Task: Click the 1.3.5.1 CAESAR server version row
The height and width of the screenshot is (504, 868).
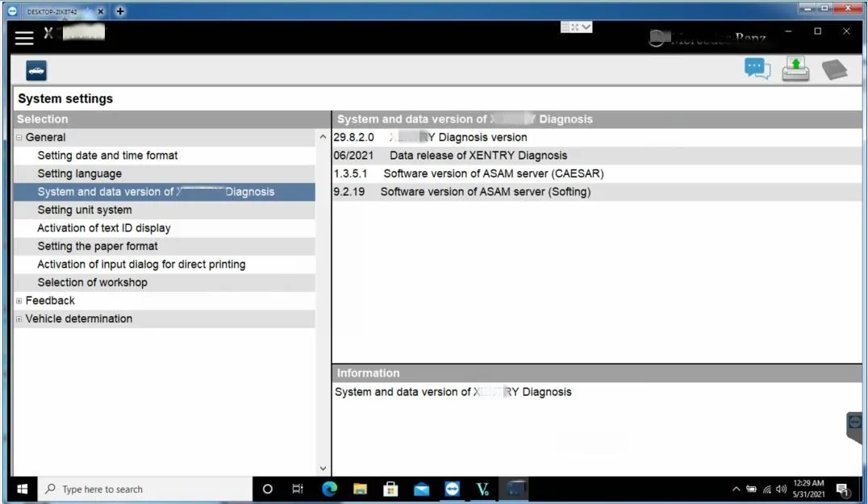Action: click(597, 173)
